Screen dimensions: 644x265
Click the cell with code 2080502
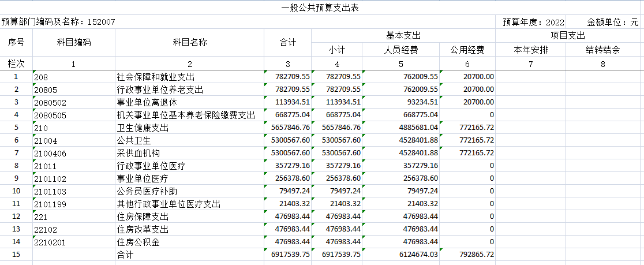pos(74,102)
